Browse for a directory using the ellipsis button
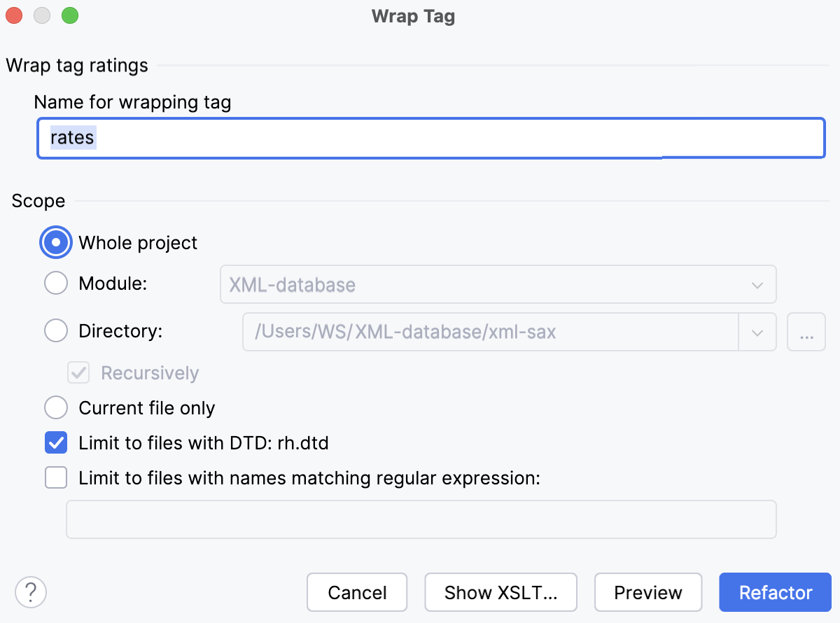840x623 pixels. pyautogui.click(x=806, y=332)
